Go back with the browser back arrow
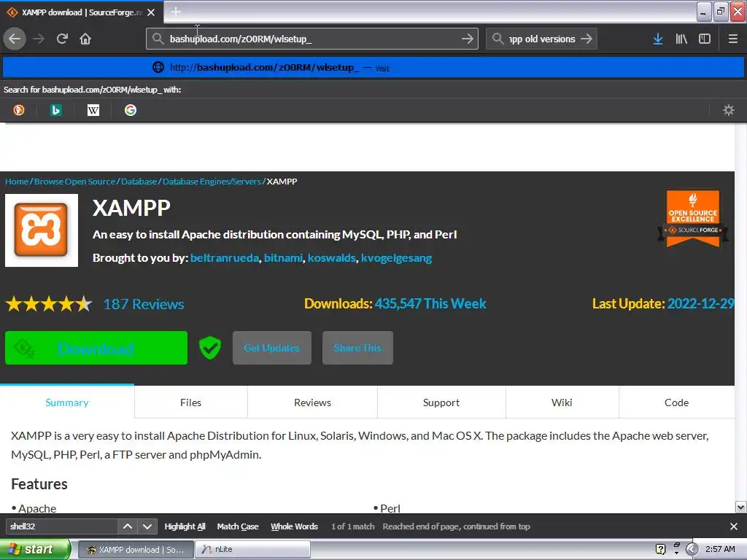 pyautogui.click(x=15, y=39)
